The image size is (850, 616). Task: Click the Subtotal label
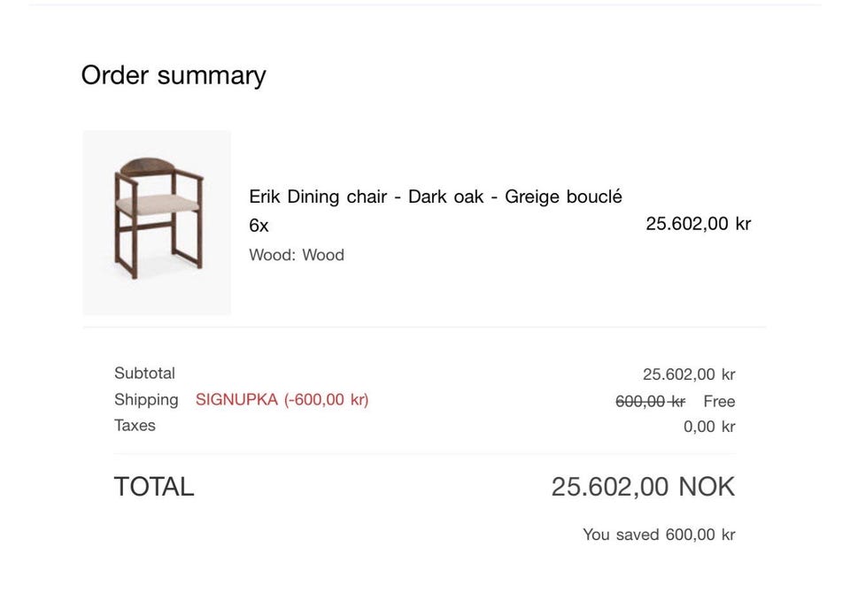click(x=144, y=373)
